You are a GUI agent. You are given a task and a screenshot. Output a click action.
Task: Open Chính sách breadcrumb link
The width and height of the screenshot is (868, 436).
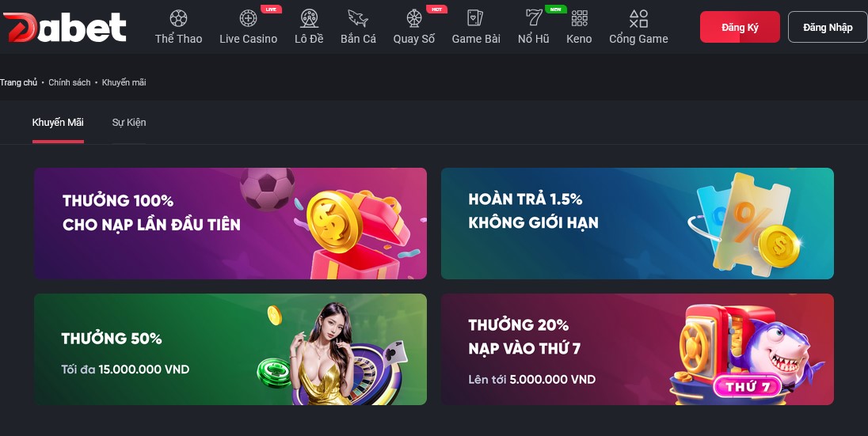click(69, 82)
